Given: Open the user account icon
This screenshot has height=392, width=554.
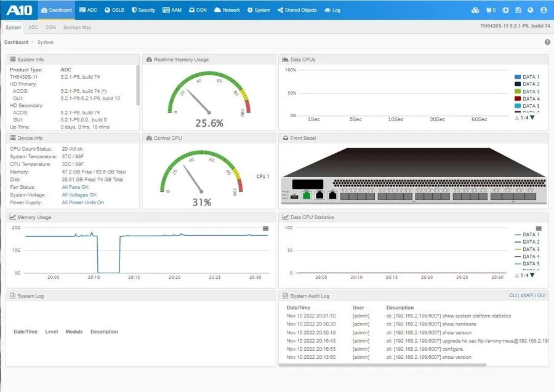Looking at the screenshot, I should 544,10.
